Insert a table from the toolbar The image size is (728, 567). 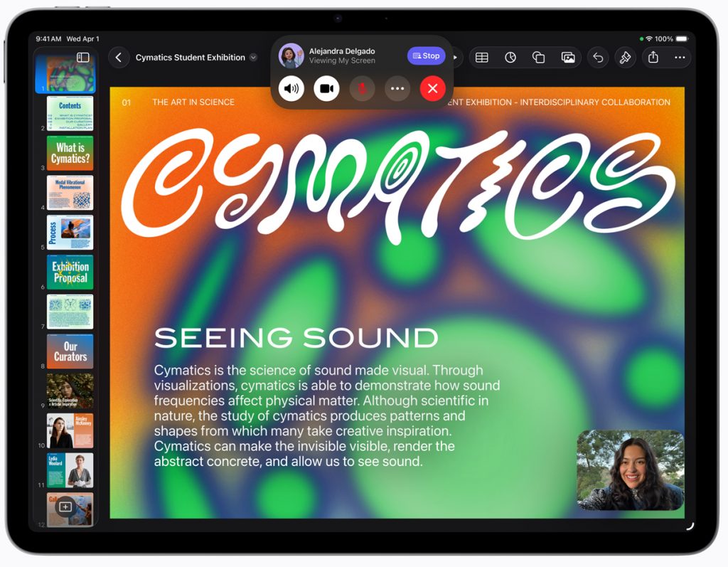click(481, 58)
